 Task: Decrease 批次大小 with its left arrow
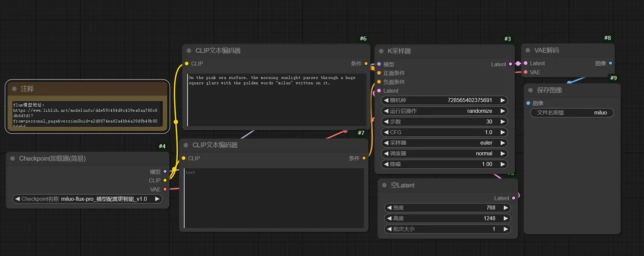click(x=389, y=229)
